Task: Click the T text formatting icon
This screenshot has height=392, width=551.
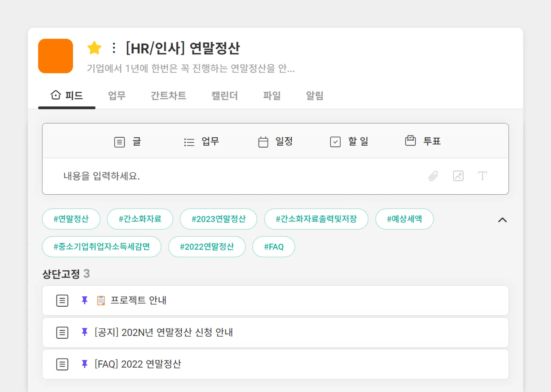Action: tap(482, 176)
